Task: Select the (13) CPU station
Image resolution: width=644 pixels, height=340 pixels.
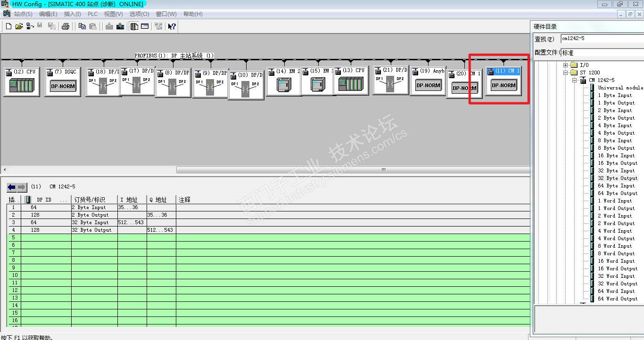Action: pyautogui.click(x=351, y=80)
